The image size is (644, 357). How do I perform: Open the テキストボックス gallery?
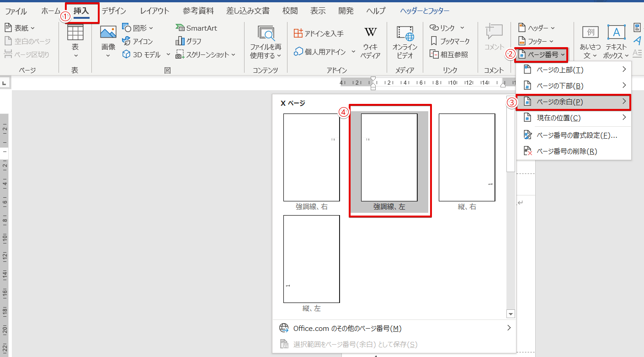tap(616, 42)
